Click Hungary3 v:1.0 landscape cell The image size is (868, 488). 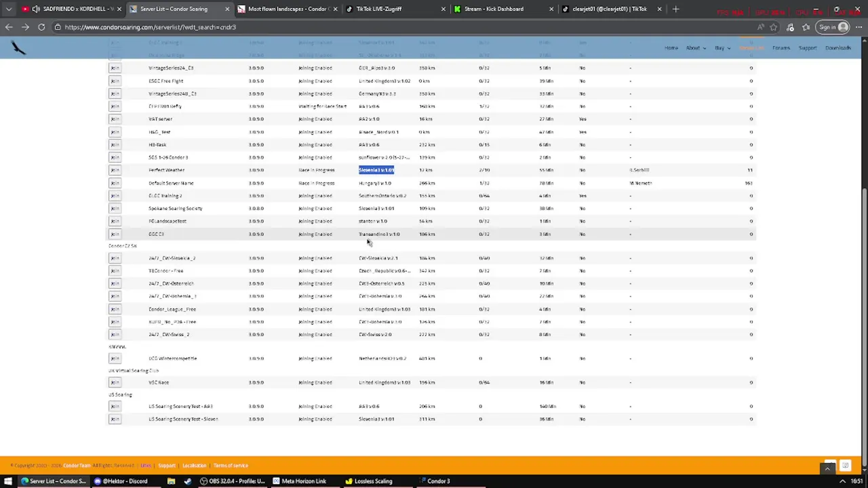point(375,183)
